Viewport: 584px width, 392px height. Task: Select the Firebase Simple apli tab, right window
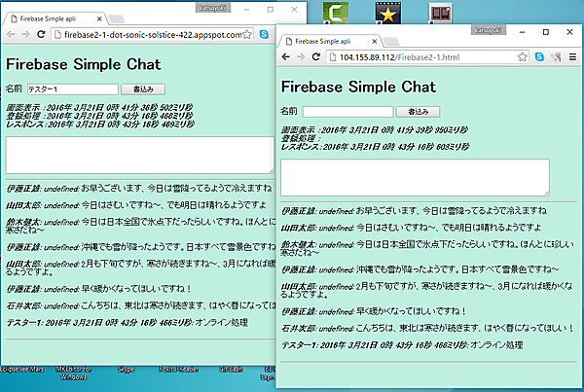pyautogui.click(x=330, y=41)
